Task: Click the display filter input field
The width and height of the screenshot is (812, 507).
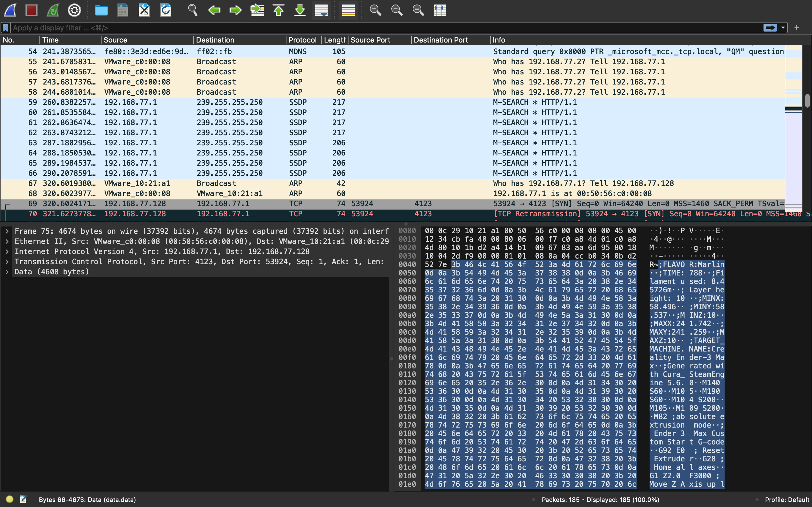Action: click(x=369, y=28)
